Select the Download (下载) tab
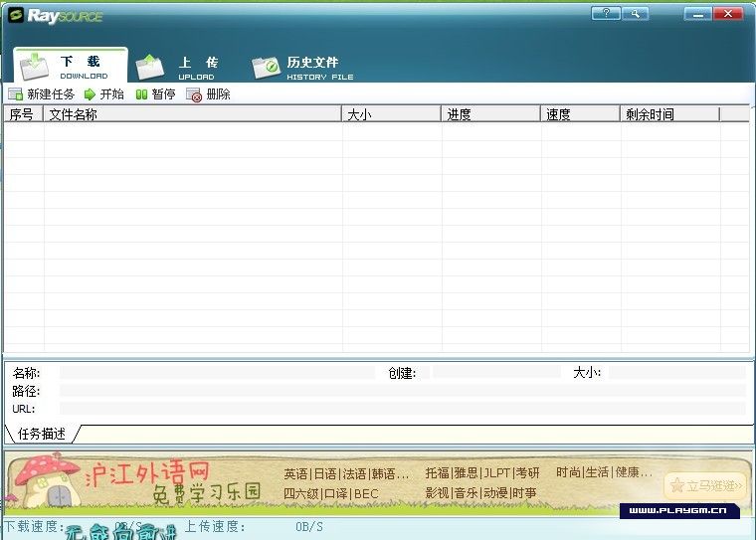The image size is (756, 540). click(x=70, y=67)
